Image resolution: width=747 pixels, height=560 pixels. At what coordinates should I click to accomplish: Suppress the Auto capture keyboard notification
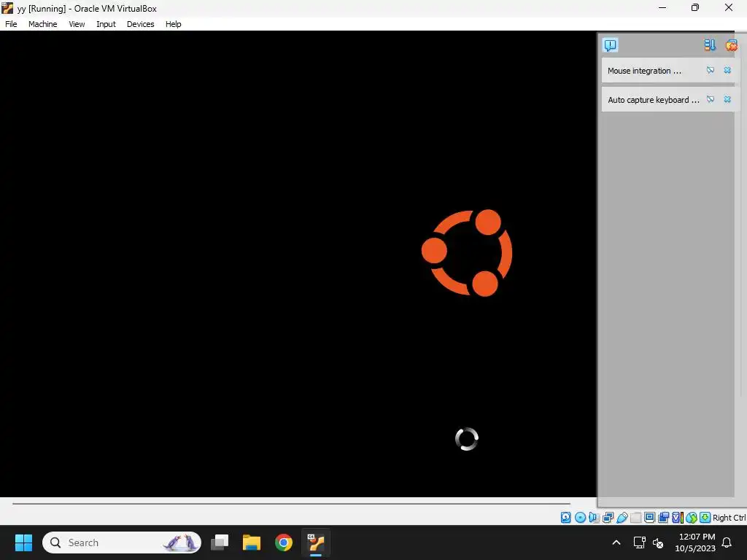coord(711,99)
